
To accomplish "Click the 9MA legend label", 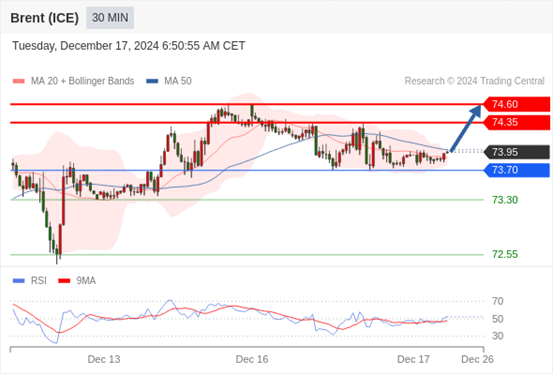I will (x=86, y=281).
